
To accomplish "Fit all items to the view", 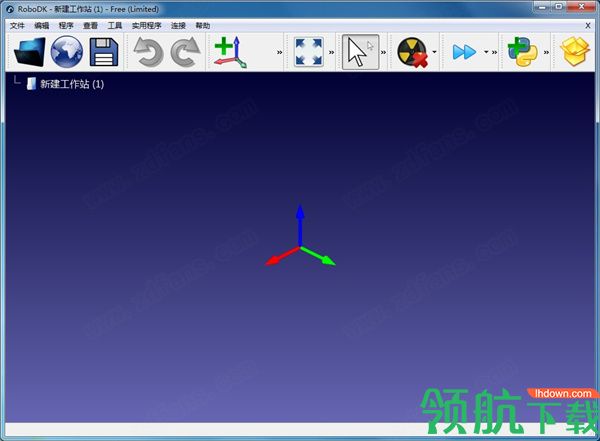I will point(309,52).
